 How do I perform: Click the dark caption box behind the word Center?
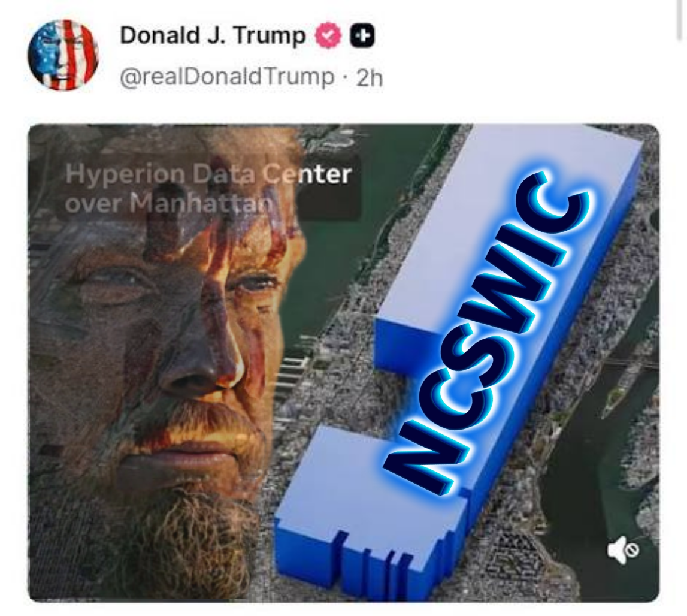point(329,188)
